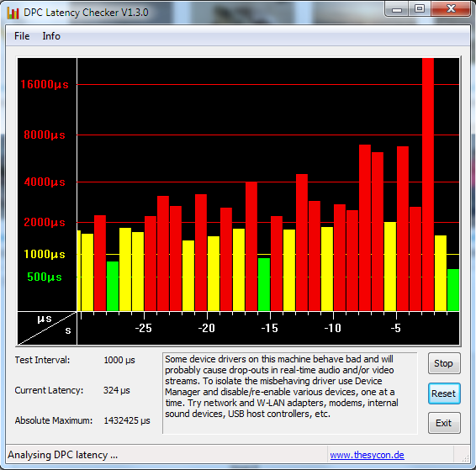Viewport: 476px width, 470px height.
Task: Click the -5 time axis marker
Action: (395, 328)
